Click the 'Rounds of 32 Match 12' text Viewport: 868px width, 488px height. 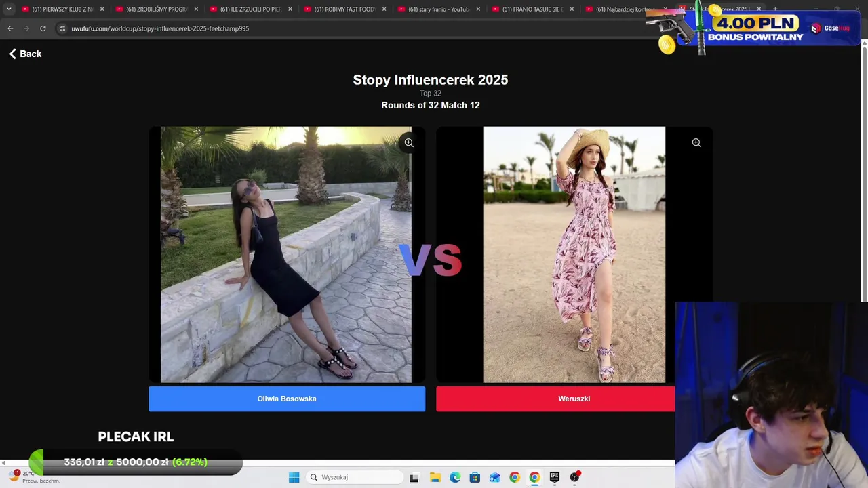[431, 105]
